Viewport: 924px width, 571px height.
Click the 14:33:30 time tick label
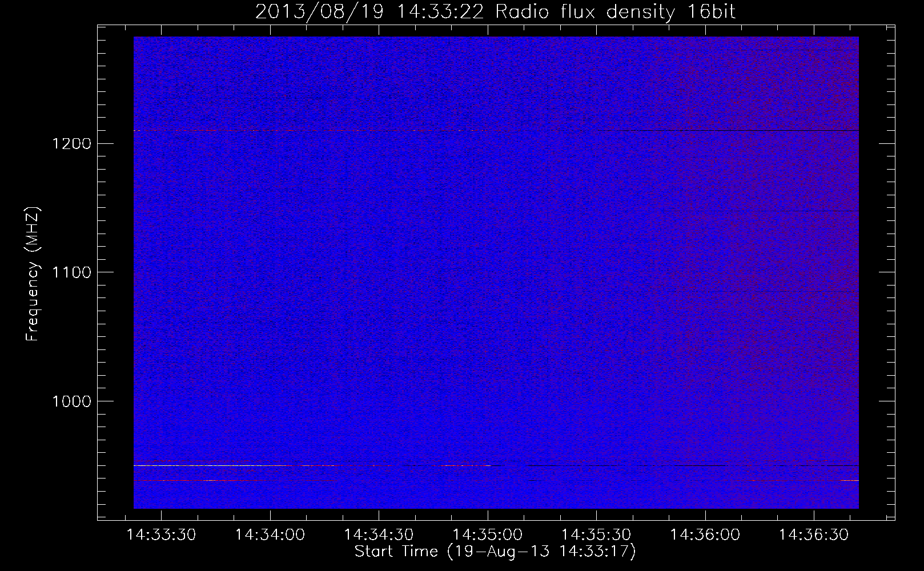tap(162, 535)
